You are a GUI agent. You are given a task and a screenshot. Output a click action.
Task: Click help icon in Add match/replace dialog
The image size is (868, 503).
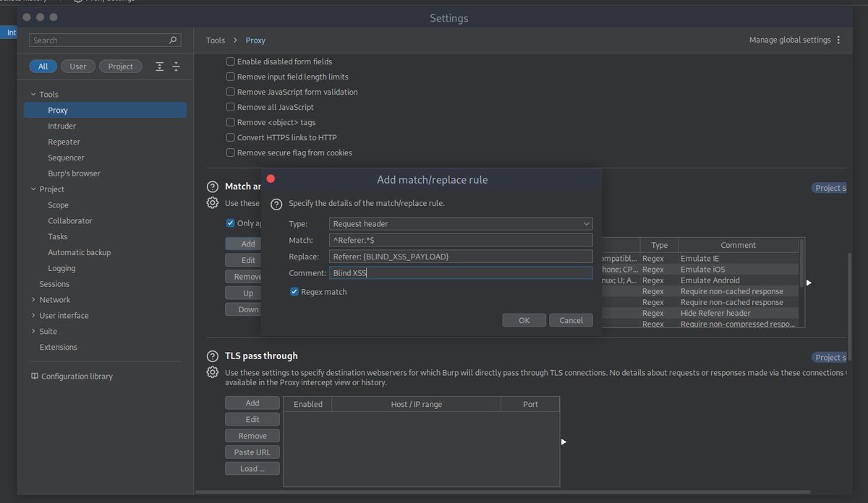pos(276,205)
